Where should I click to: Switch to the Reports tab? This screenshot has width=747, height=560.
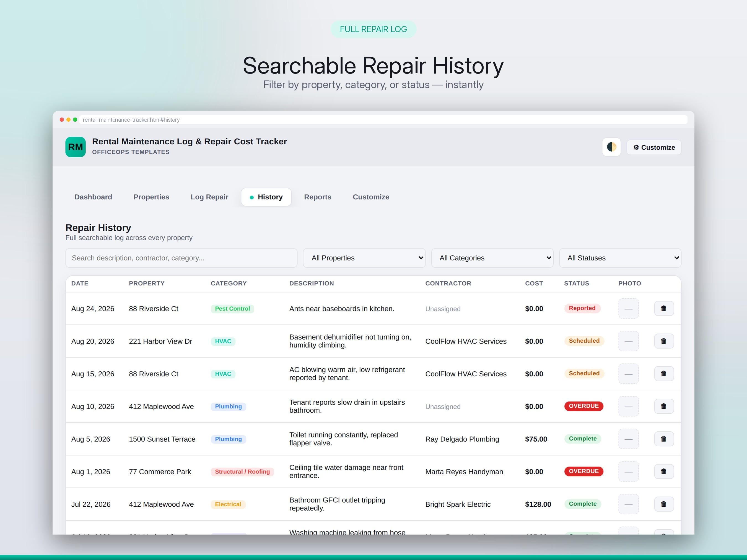tap(317, 197)
